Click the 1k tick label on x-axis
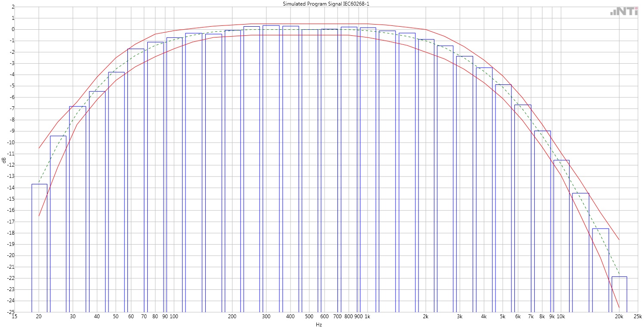 (x=367, y=317)
